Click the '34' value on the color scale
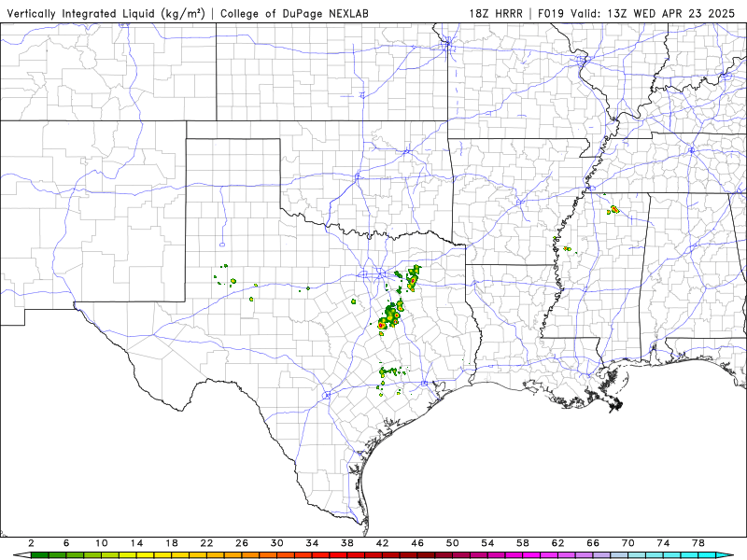Screen dimensions: 747x560 (x=312, y=543)
